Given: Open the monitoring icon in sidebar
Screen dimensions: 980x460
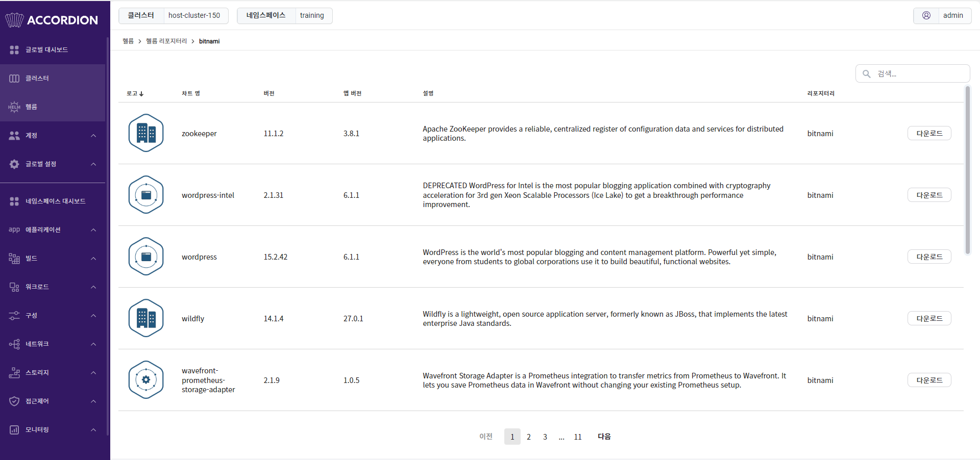Looking at the screenshot, I should tap(14, 430).
